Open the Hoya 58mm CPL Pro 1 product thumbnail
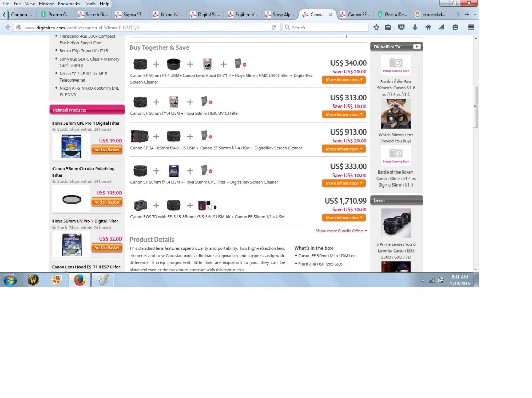 [x=71, y=146]
